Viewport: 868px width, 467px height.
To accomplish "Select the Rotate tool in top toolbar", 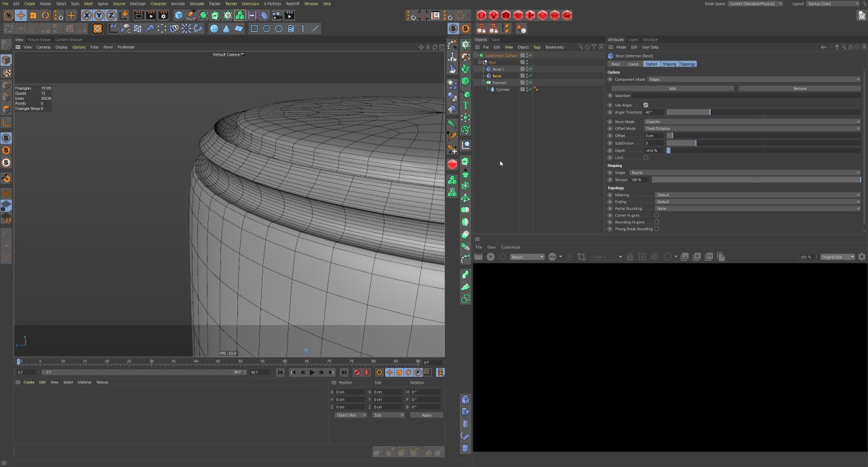I will coord(45,15).
